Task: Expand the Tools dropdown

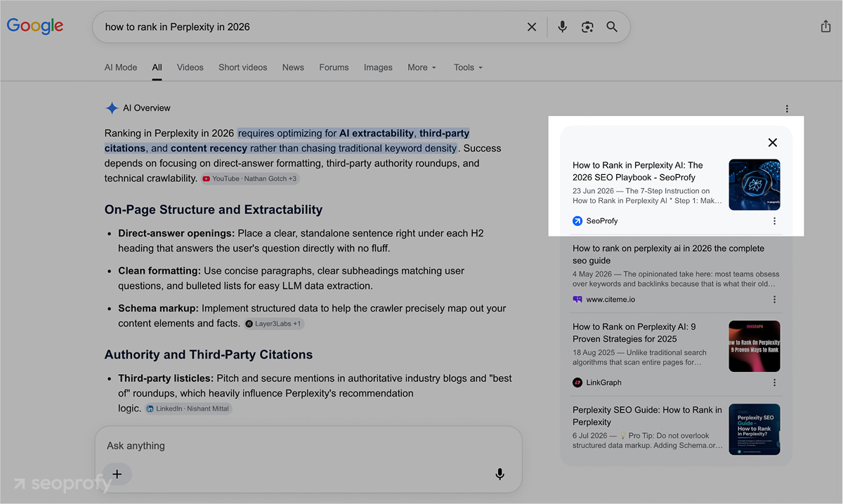Action: click(468, 67)
